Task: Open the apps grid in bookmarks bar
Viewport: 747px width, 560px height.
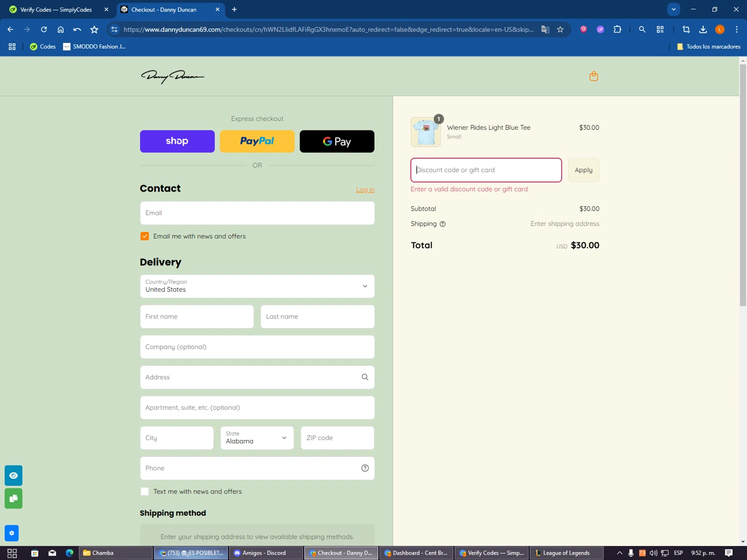Action: [x=12, y=46]
